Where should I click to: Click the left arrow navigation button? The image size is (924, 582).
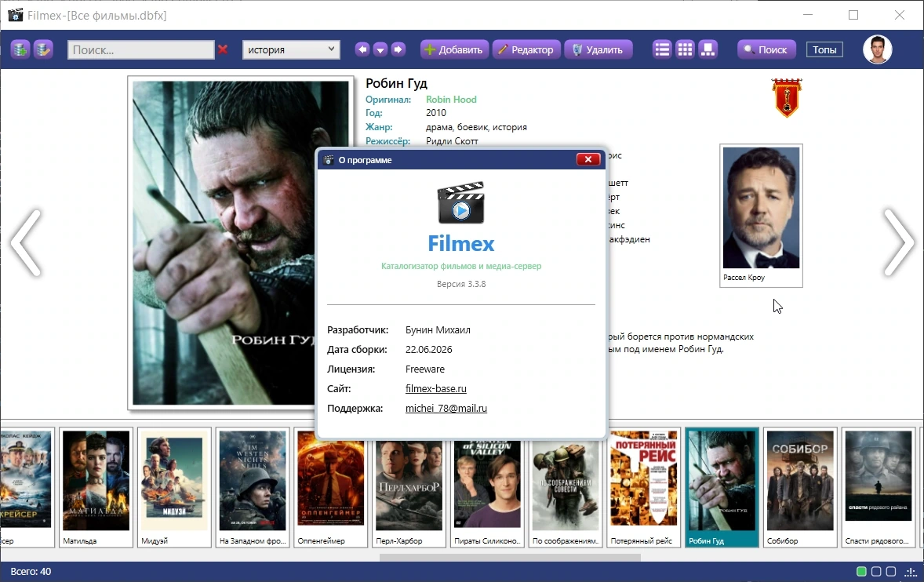point(362,49)
